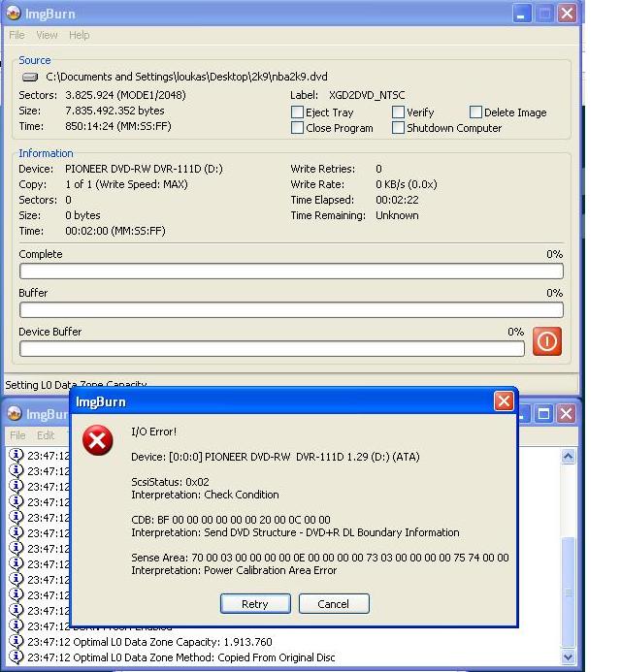Click the status bar text Setting L0 Data Zone Capacity
The width and height of the screenshot is (621, 672).
click(x=76, y=384)
